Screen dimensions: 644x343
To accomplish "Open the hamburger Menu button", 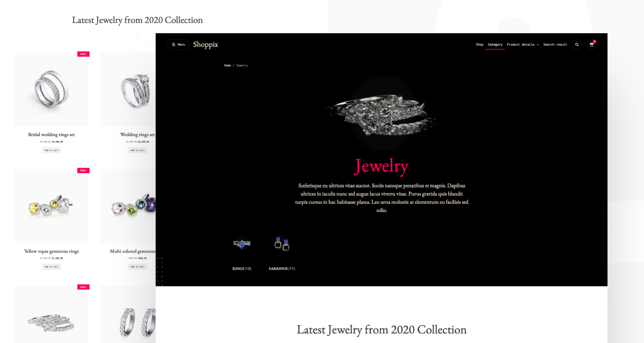I will [x=178, y=44].
